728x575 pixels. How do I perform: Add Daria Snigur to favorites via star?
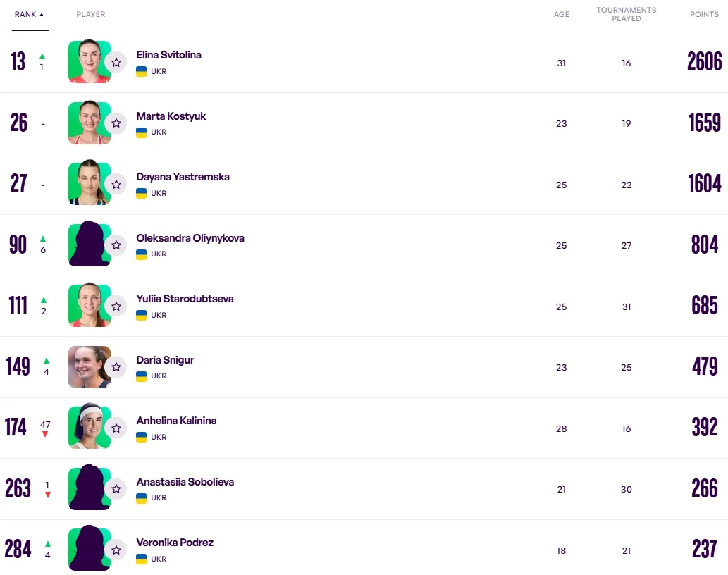pyautogui.click(x=116, y=367)
